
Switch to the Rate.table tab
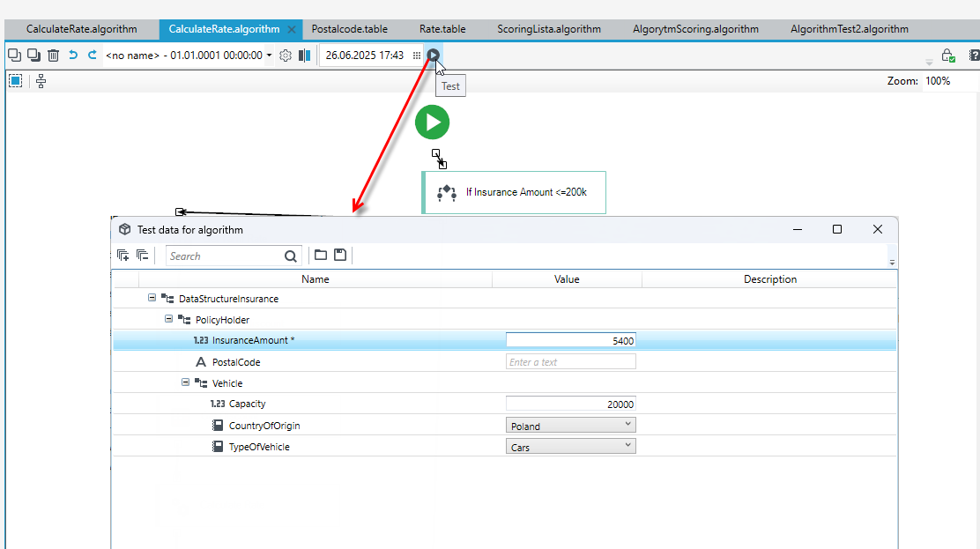tap(442, 29)
